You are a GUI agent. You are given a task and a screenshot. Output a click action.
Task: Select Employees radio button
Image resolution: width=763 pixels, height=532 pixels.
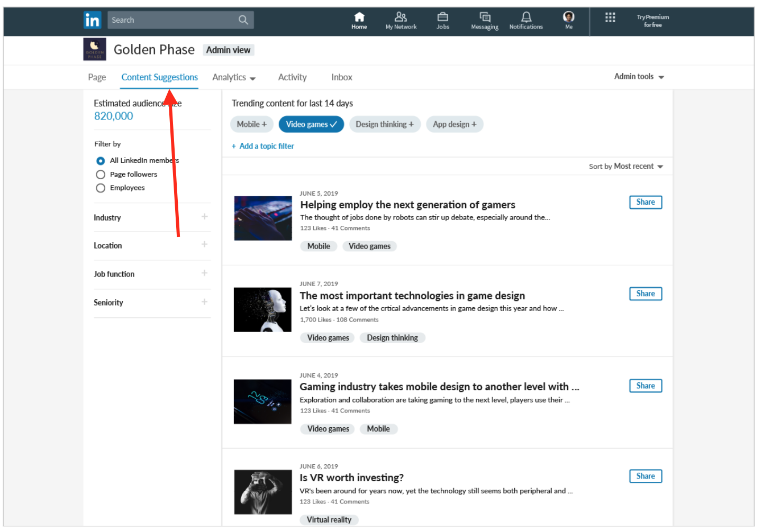101,188
